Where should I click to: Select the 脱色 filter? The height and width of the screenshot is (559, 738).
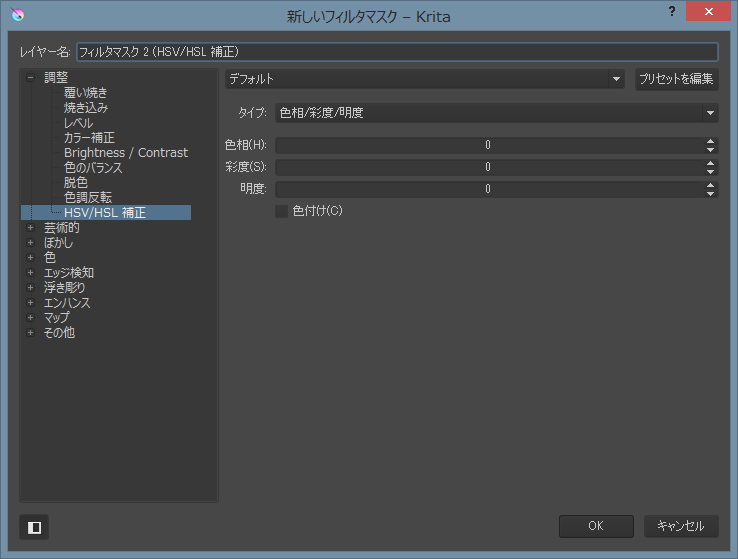76,183
